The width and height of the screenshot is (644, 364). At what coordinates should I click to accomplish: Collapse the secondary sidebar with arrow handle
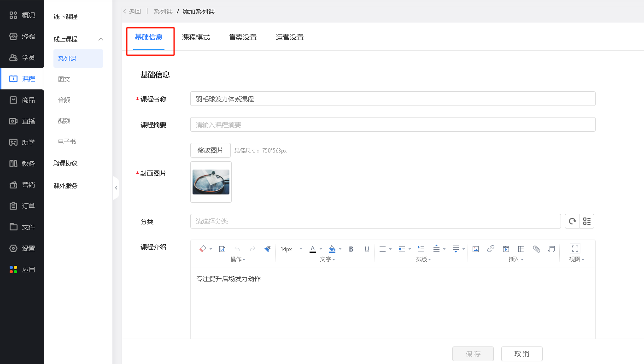coord(116,188)
